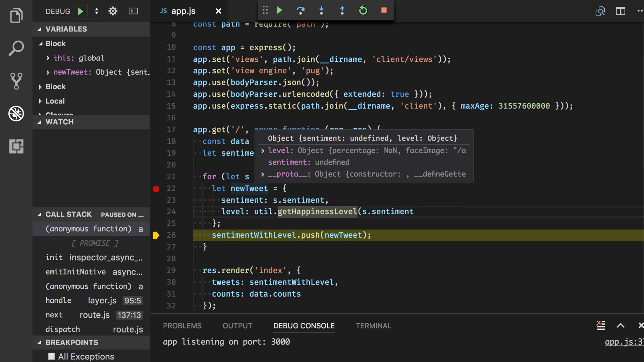Expand level object in hover popup

coord(263,151)
